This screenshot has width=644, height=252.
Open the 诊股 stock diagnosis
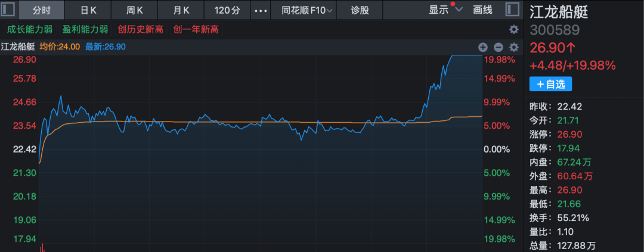(x=360, y=10)
